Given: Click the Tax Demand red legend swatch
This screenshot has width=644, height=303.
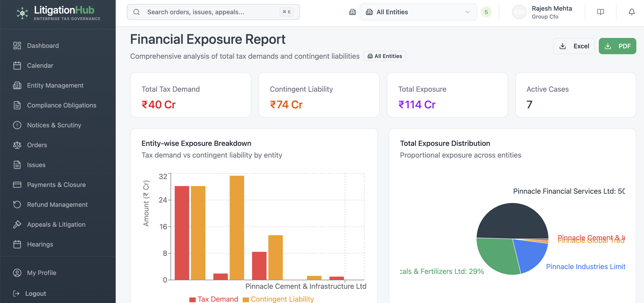Looking at the screenshot, I should coord(193,300).
